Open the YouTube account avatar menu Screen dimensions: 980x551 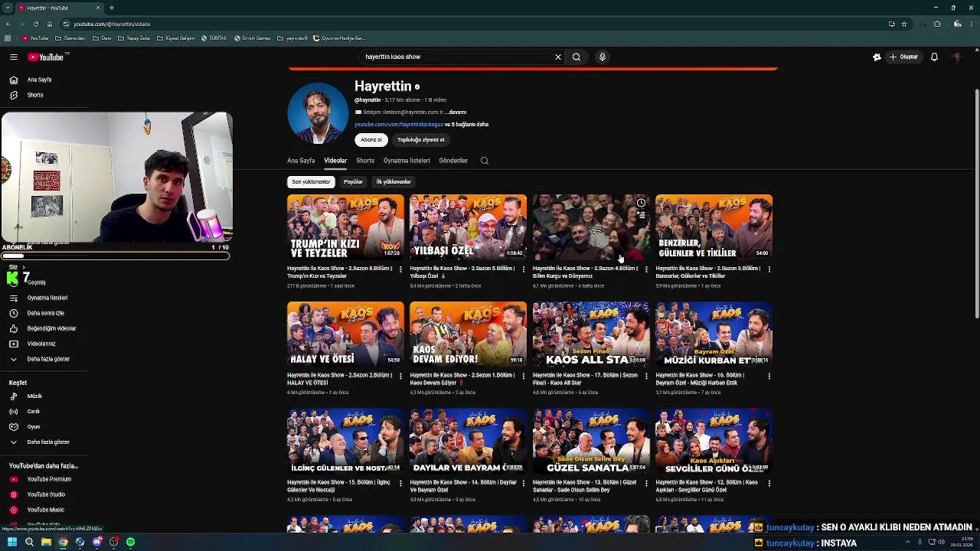coord(957,57)
